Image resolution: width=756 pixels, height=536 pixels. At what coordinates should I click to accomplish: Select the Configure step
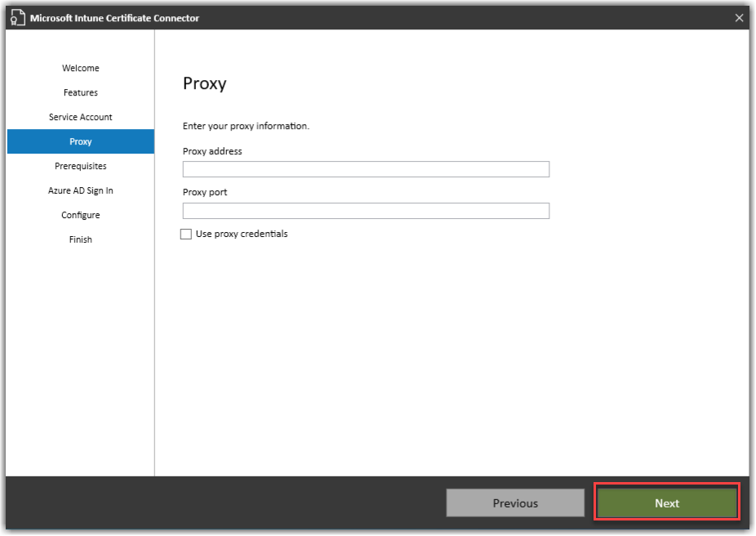tap(81, 215)
